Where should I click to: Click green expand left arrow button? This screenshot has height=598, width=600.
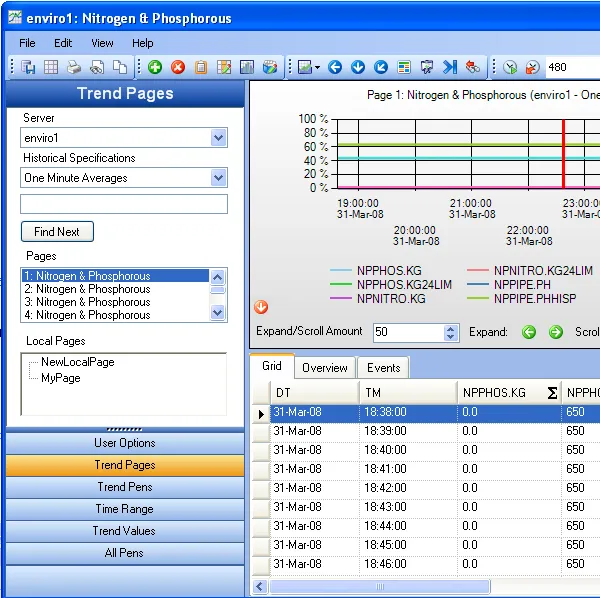coord(529,332)
